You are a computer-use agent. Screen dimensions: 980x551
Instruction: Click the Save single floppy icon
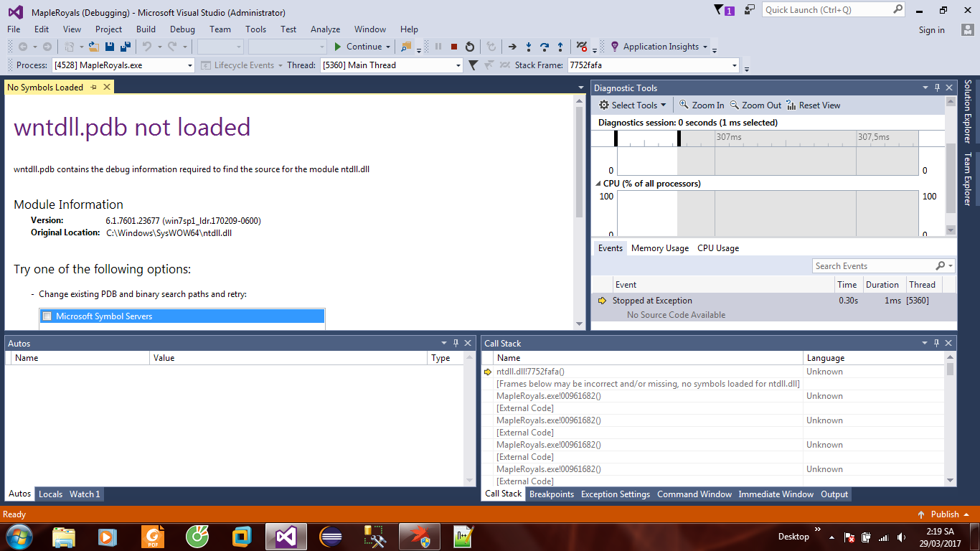pyautogui.click(x=110, y=47)
